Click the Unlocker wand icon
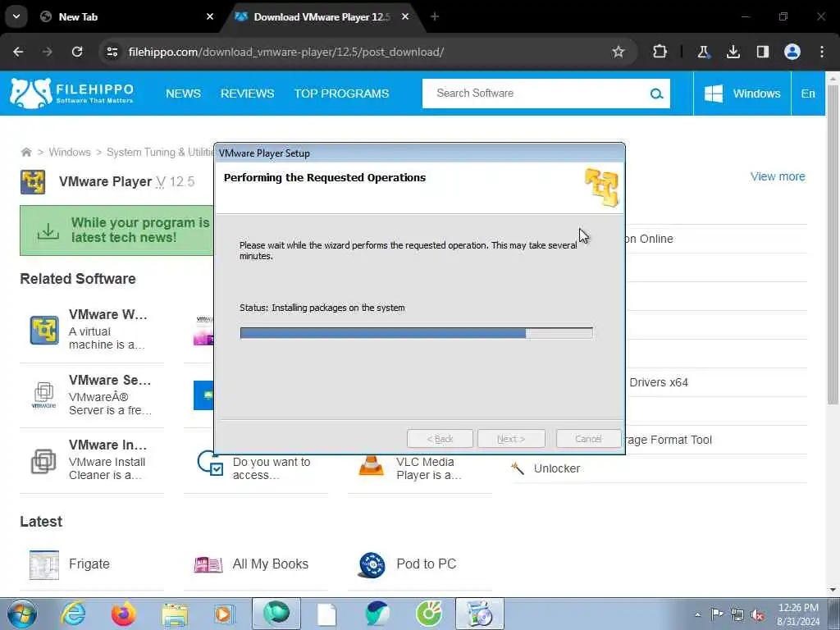Viewport: 840px width, 630px height. click(518, 468)
